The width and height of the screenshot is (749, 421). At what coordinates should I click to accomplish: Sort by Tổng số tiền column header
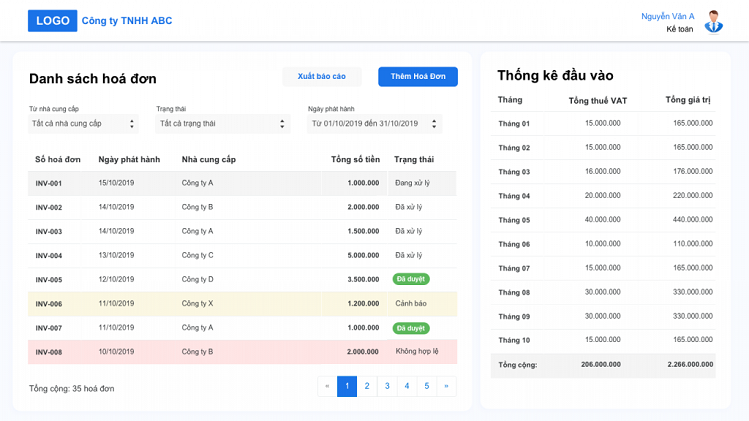[x=355, y=159]
